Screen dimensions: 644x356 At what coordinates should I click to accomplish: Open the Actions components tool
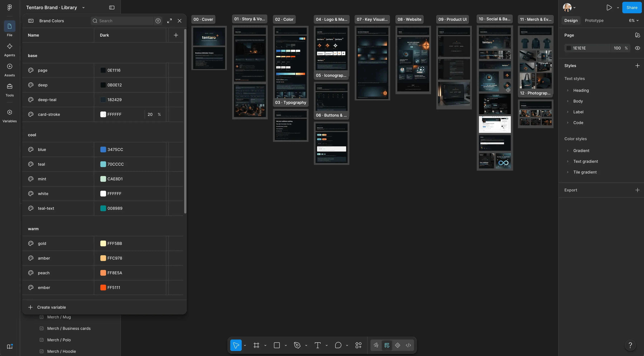[x=359, y=345]
